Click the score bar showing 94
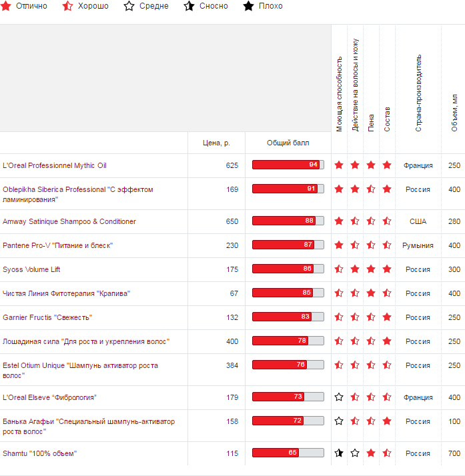This screenshot has width=465, height=476. [288, 165]
